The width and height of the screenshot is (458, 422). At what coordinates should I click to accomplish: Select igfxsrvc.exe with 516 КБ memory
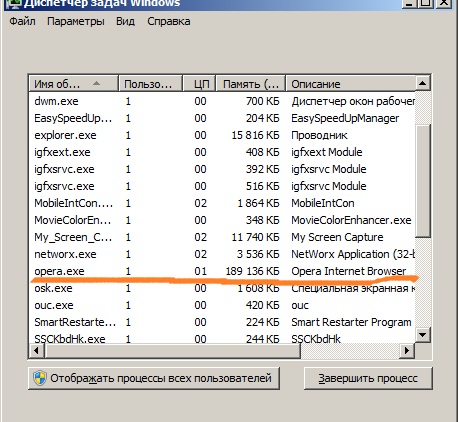(222, 186)
